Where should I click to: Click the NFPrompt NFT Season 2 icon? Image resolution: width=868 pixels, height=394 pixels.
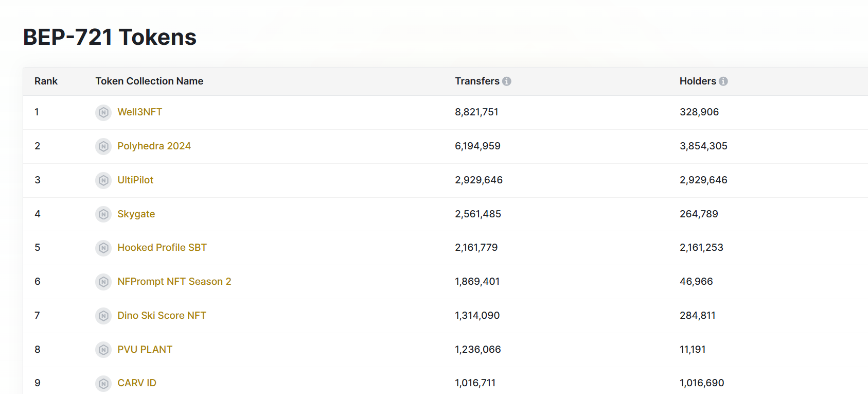pos(103,282)
